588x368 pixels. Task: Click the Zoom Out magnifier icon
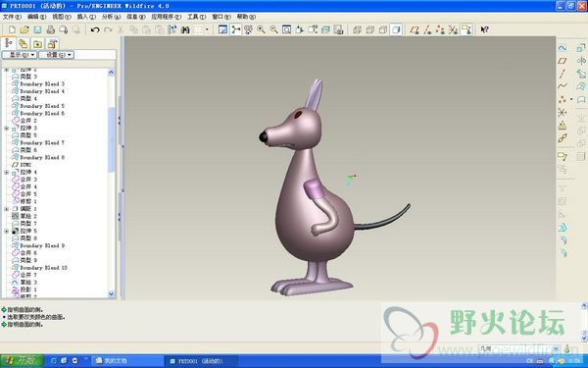point(273,29)
